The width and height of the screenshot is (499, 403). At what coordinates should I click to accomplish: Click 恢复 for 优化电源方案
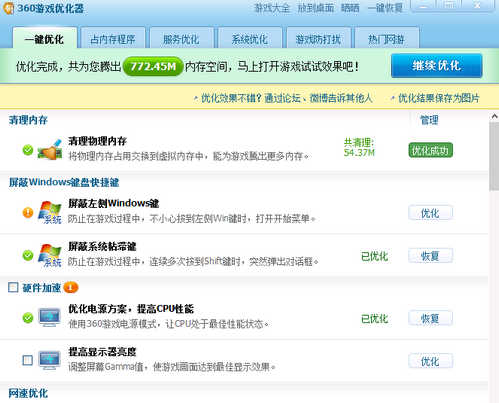[x=430, y=318]
